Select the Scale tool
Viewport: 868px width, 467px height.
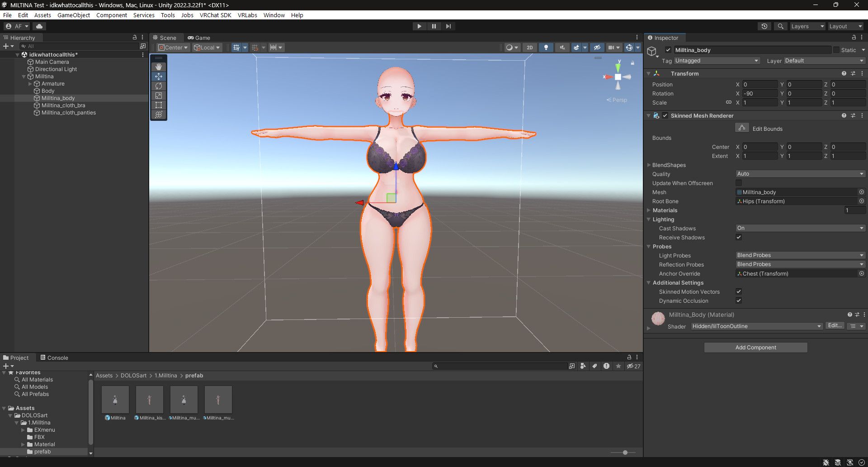click(159, 95)
